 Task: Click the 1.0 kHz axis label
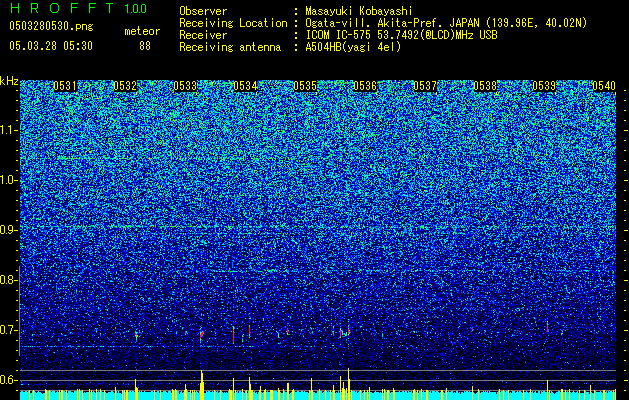point(9,180)
